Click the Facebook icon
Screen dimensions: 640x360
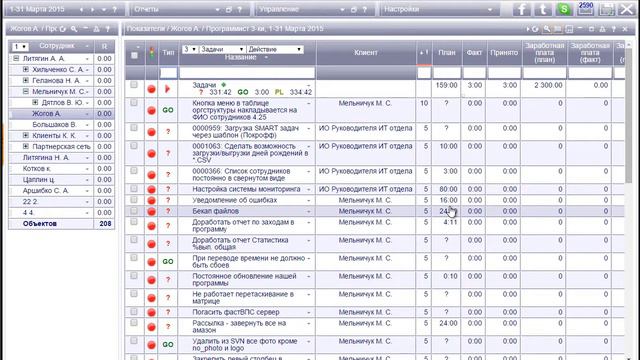(x=522, y=9)
